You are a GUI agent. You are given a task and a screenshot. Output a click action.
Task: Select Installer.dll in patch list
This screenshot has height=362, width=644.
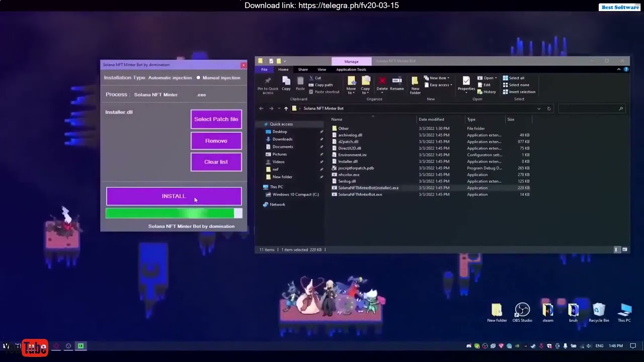coord(119,112)
